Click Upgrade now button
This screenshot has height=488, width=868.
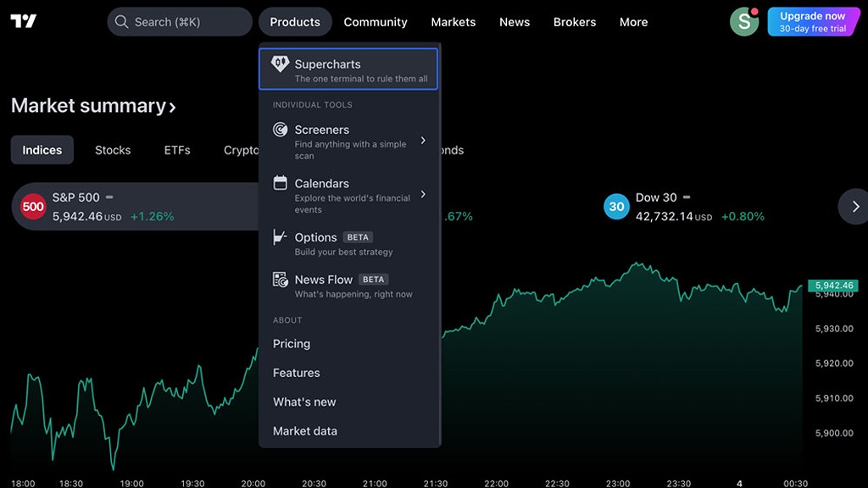coord(813,21)
